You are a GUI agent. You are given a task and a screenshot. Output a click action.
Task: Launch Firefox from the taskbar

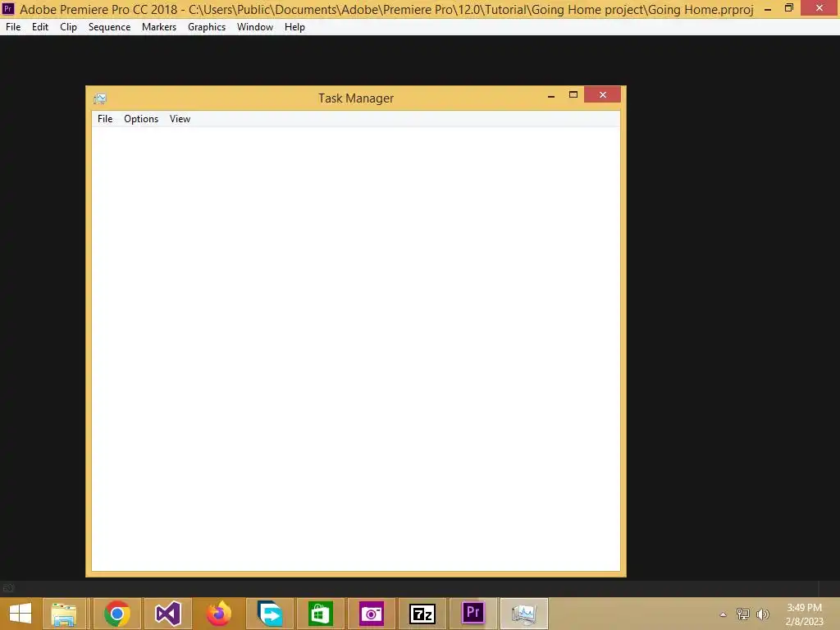pos(218,614)
